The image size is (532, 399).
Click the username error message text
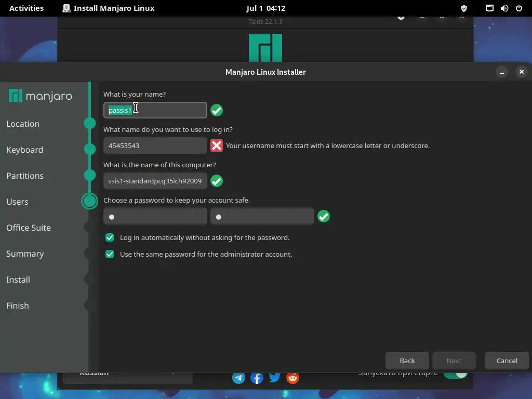pos(328,145)
